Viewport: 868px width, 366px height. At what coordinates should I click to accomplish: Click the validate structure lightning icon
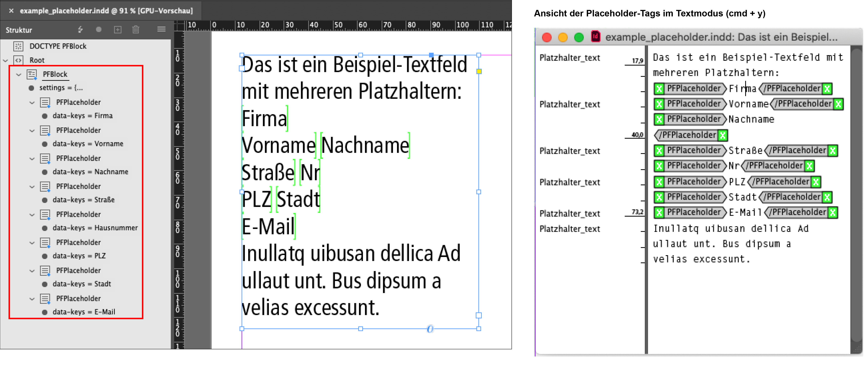[x=80, y=30]
